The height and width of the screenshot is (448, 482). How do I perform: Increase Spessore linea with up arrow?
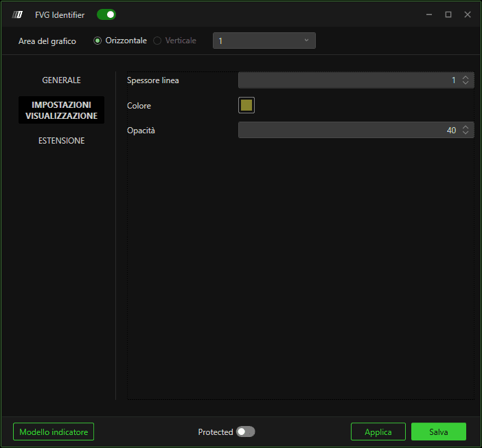tap(466, 78)
